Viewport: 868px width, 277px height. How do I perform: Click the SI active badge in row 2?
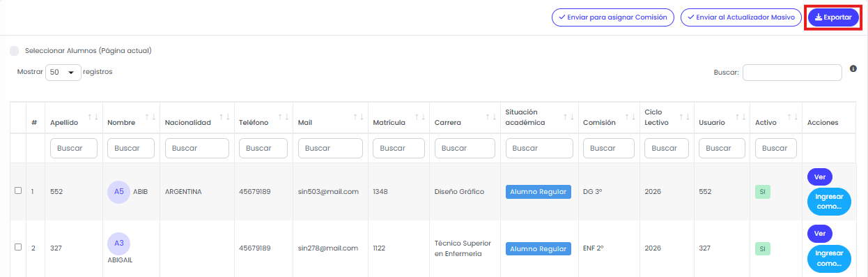763,248
